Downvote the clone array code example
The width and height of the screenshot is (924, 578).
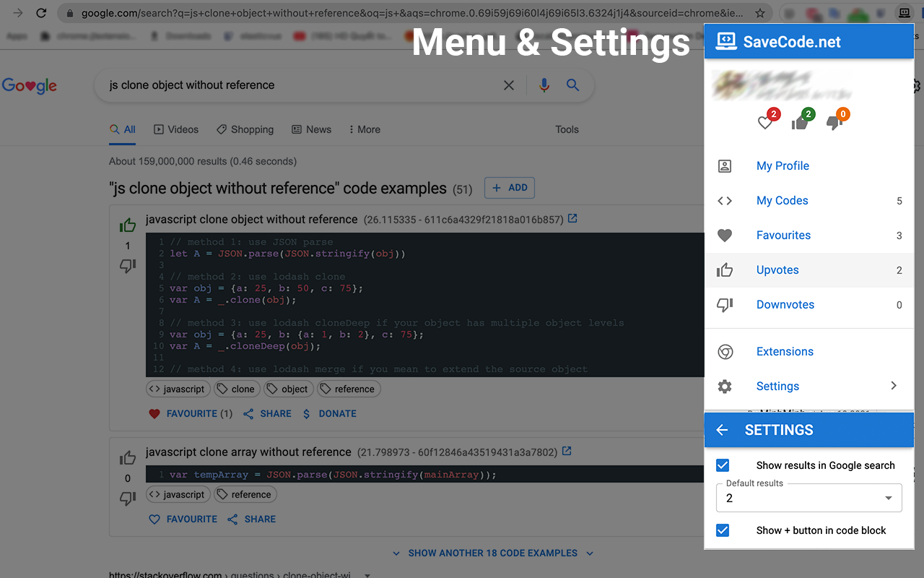click(128, 499)
